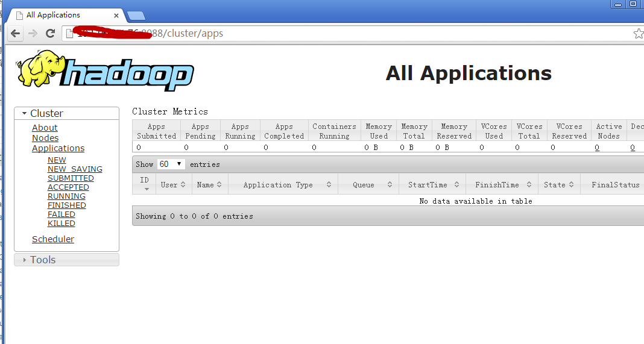Sort table by Queue column
The image size is (644, 344).
point(368,185)
